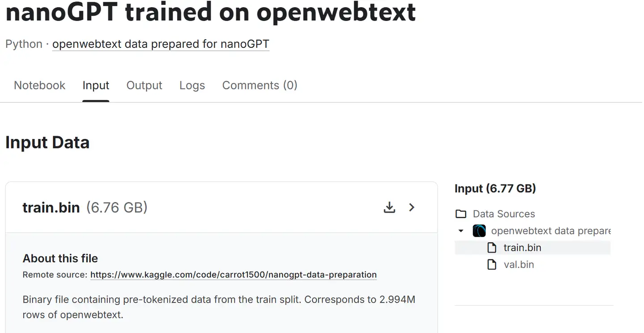This screenshot has width=644, height=333.
Task: Select the Input tab
Action: pos(96,85)
